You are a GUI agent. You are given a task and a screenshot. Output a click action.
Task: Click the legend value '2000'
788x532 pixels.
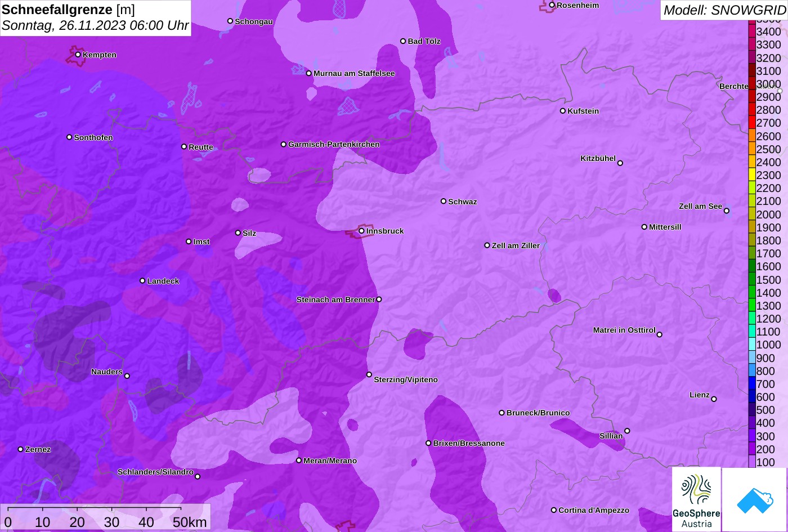click(769, 214)
